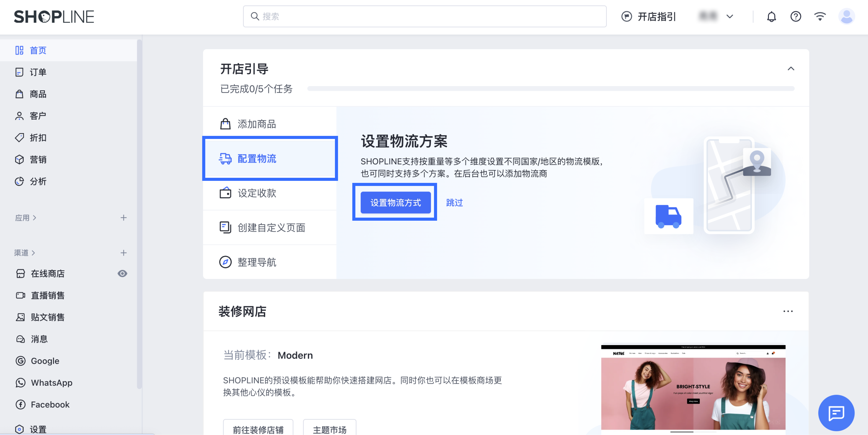Click the help question mark icon
This screenshot has height=435, width=868.
(x=795, y=17)
